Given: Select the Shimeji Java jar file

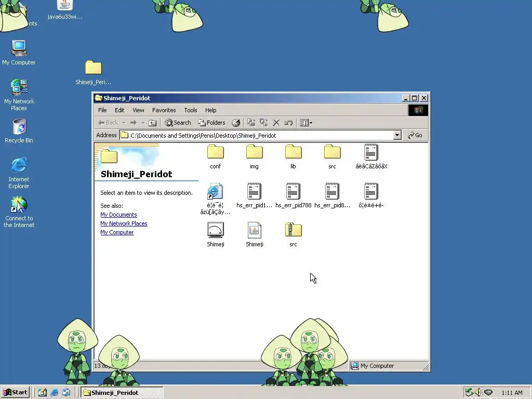Looking at the screenshot, I should click(254, 234).
